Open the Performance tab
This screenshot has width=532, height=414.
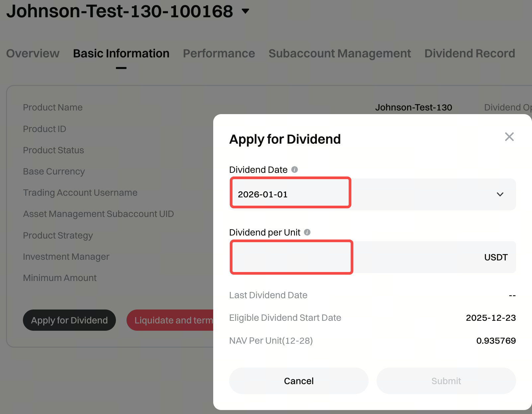pos(219,53)
